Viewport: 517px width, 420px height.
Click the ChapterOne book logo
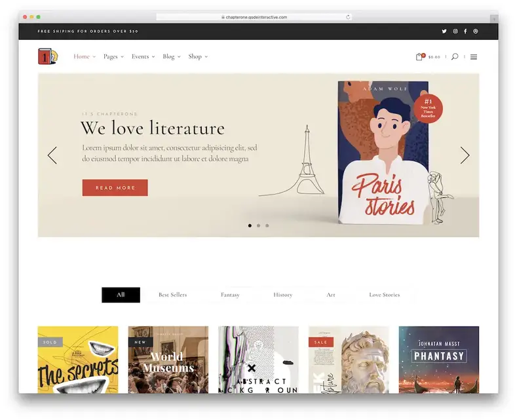tap(48, 56)
